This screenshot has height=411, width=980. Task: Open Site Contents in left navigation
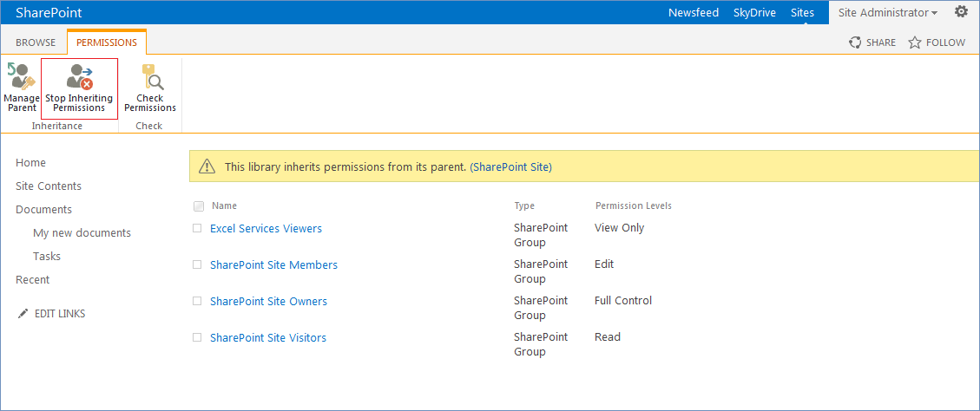click(x=48, y=186)
